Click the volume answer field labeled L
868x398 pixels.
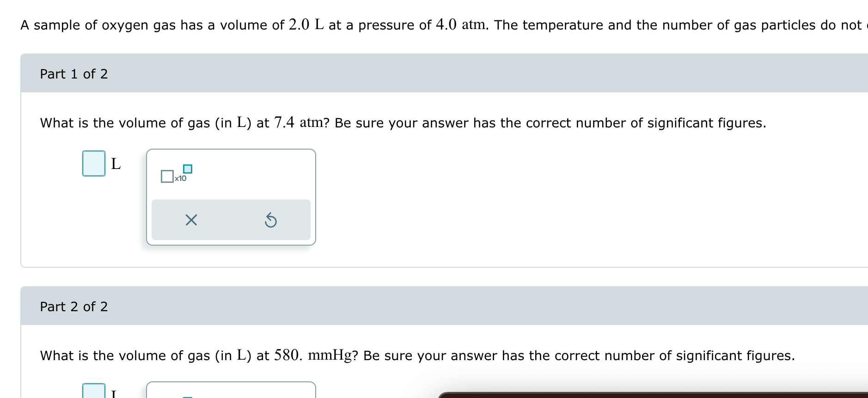click(x=93, y=164)
